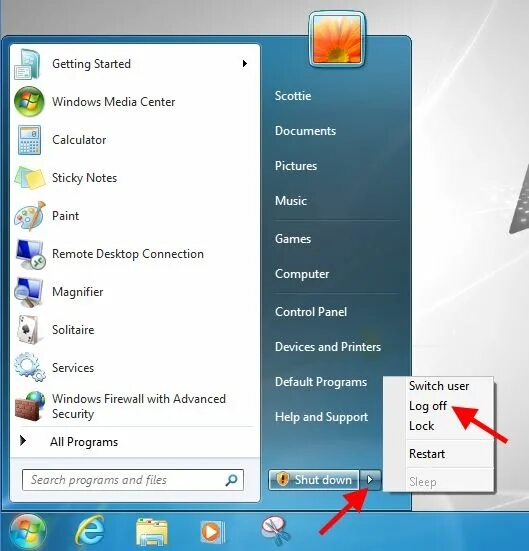The image size is (529, 551).
Task: Select Restart in the power menu
Action: point(427,454)
